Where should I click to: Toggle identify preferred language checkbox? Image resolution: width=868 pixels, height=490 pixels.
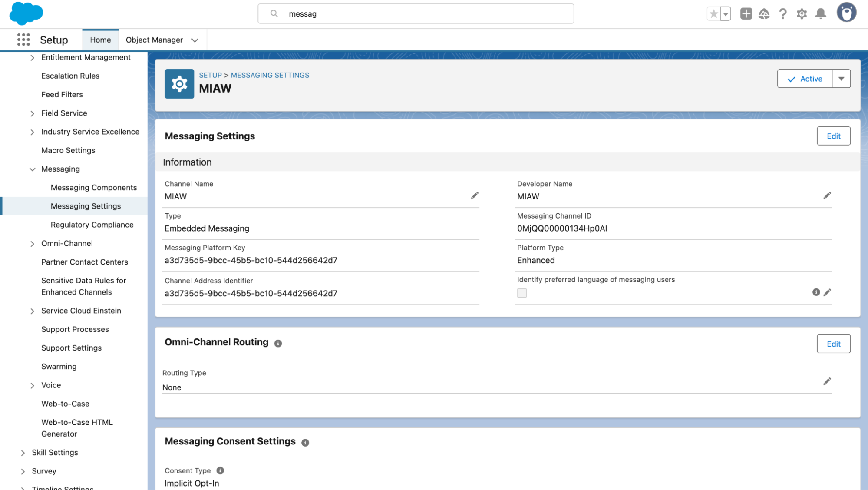[x=522, y=293]
